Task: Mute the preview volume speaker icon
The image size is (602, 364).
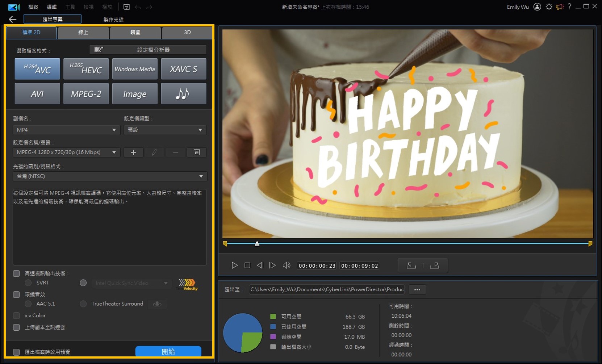Action: pyautogui.click(x=286, y=265)
